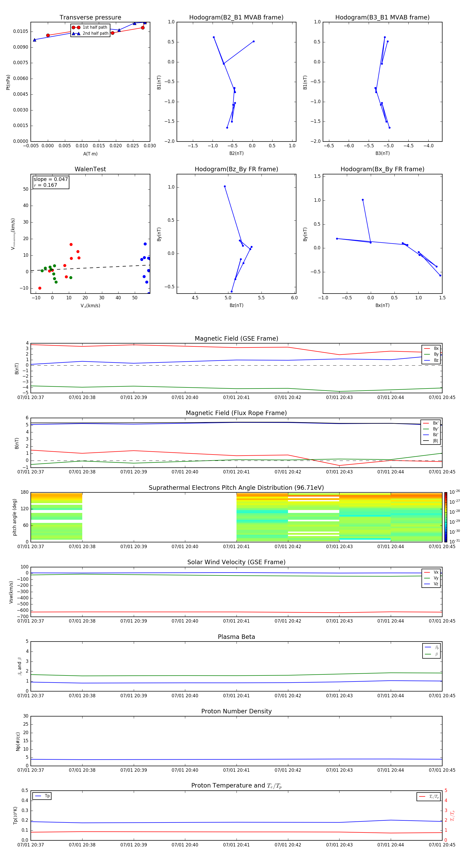Select the 'Np(#/cc)' y-axis label
The height and width of the screenshot is (868, 473).
pos(18,741)
